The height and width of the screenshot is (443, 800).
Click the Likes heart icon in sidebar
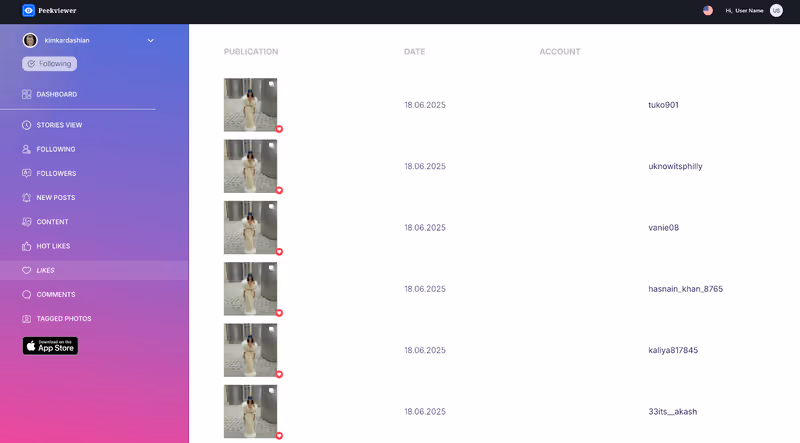(x=27, y=270)
